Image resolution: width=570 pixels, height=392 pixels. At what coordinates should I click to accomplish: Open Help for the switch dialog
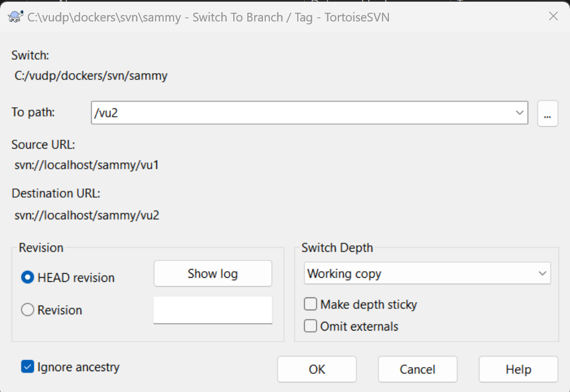(x=518, y=369)
